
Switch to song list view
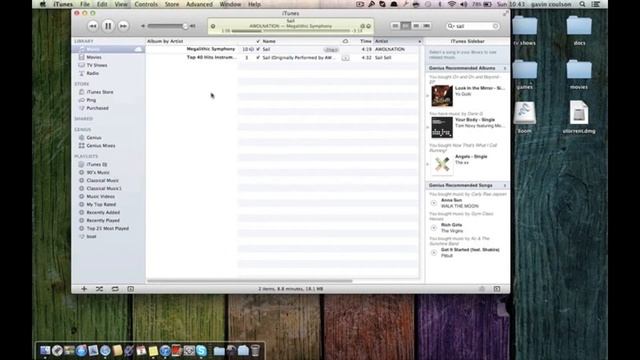tap(395, 26)
